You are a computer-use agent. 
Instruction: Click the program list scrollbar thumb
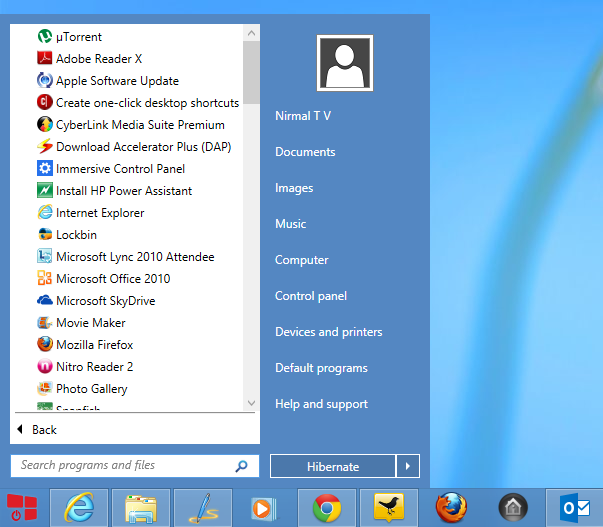(252, 73)
